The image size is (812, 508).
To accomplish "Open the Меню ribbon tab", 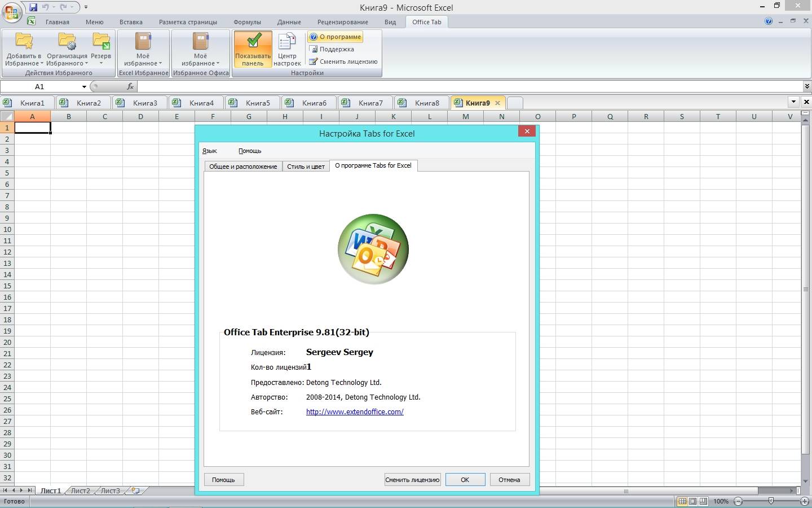I will 95,22.
